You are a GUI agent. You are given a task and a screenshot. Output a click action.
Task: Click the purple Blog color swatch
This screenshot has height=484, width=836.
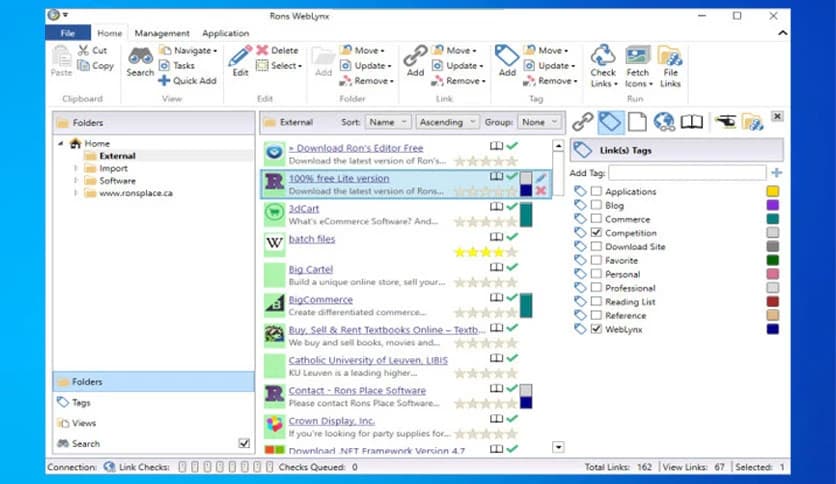click(x=773, y=205)
